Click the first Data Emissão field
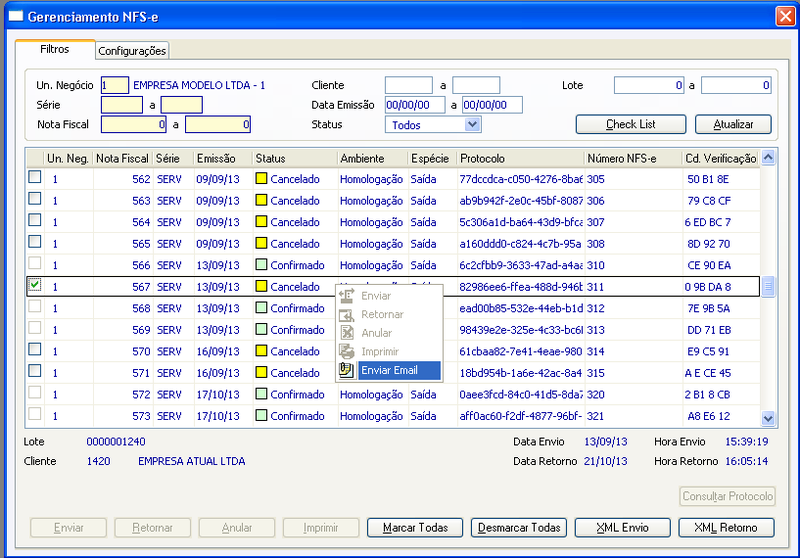The image size is (800, 558). 415,105
